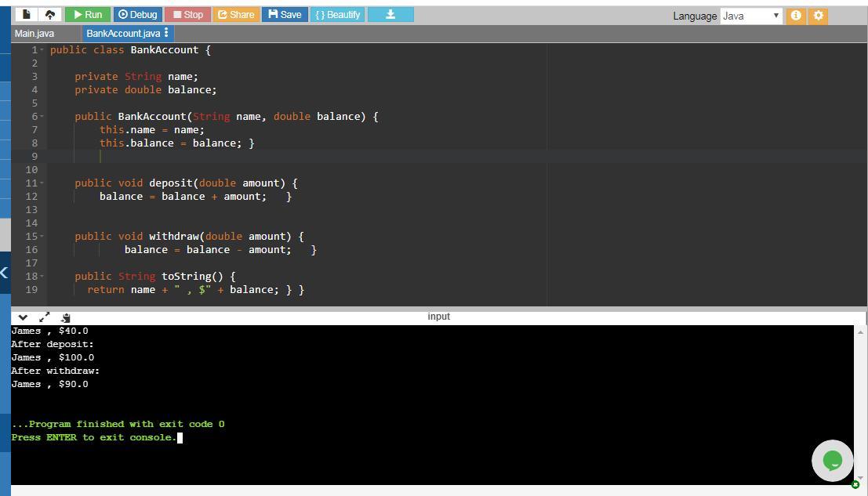Collapse the class fold arrow at line 1
868x496 pixels.
42,50
